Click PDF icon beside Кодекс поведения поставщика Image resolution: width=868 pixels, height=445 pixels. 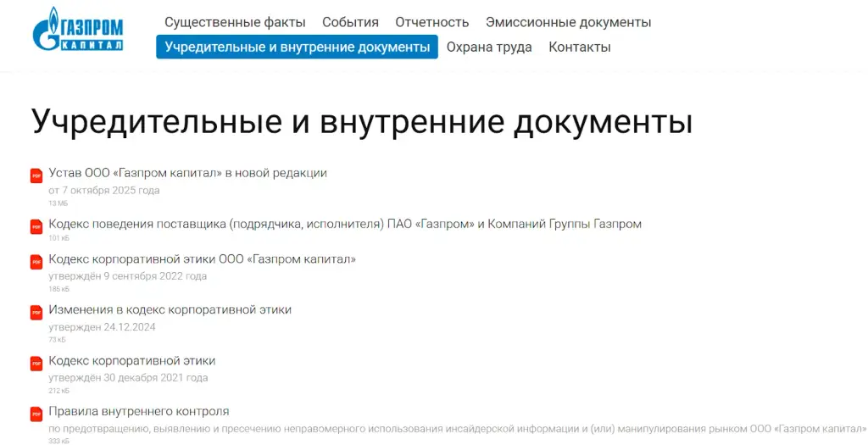36,227
